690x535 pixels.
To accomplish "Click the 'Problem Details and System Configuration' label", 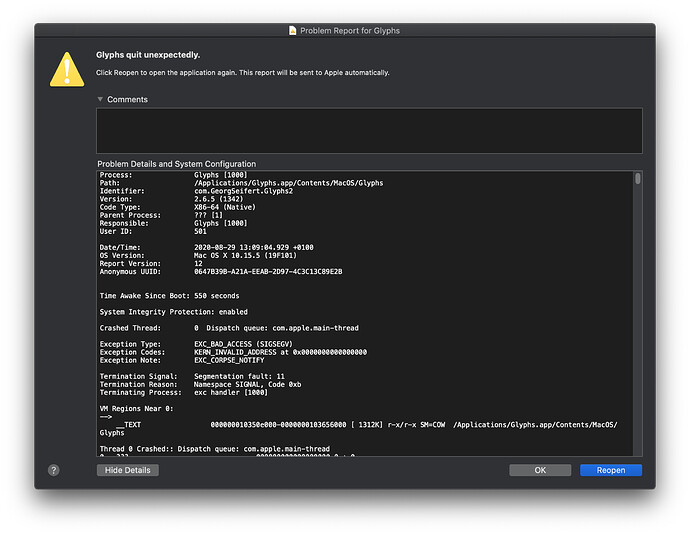I will coord(176,164).
